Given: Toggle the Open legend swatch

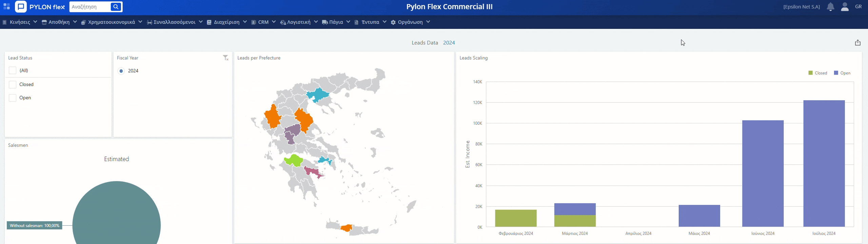Looking at the screenshot, I should 836,73.
